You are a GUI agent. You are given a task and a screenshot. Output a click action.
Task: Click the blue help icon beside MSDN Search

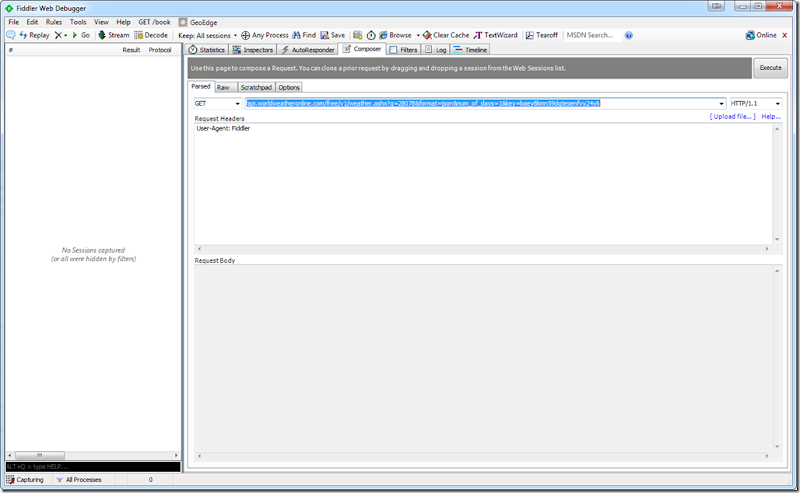click(x=629, y=35)
